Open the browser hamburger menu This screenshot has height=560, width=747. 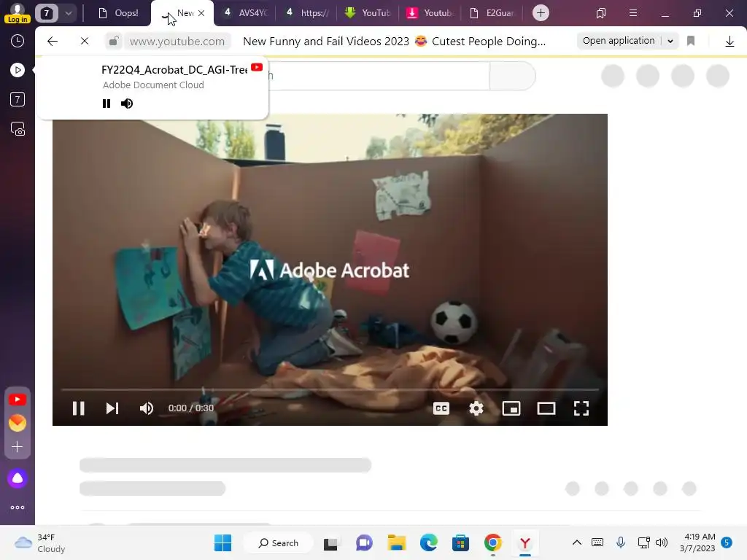(x=633, y=13)
